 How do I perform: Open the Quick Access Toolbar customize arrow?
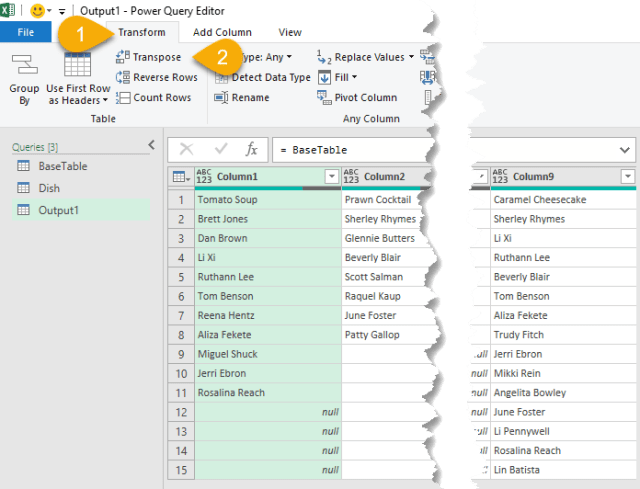[62, 11]
